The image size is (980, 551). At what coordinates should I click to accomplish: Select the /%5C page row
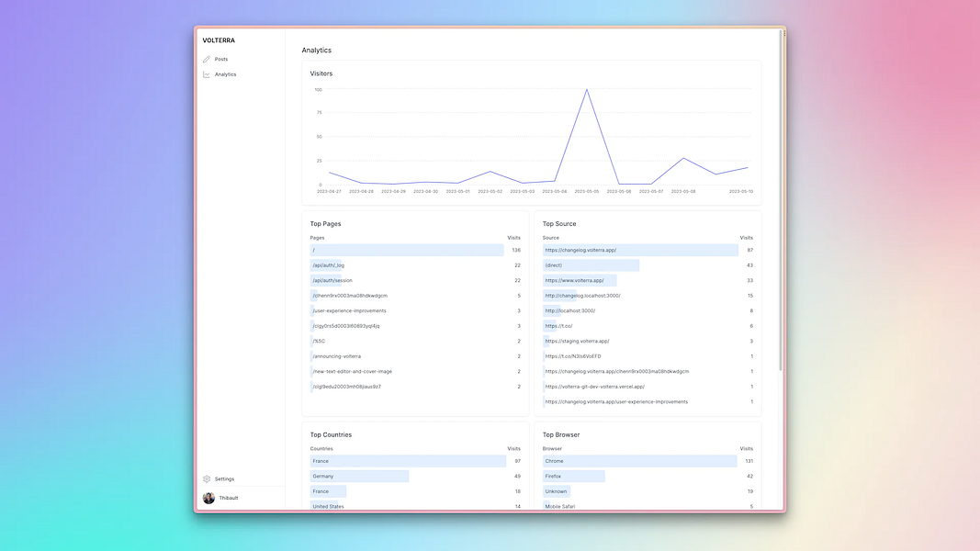click(x=415, y=341)
